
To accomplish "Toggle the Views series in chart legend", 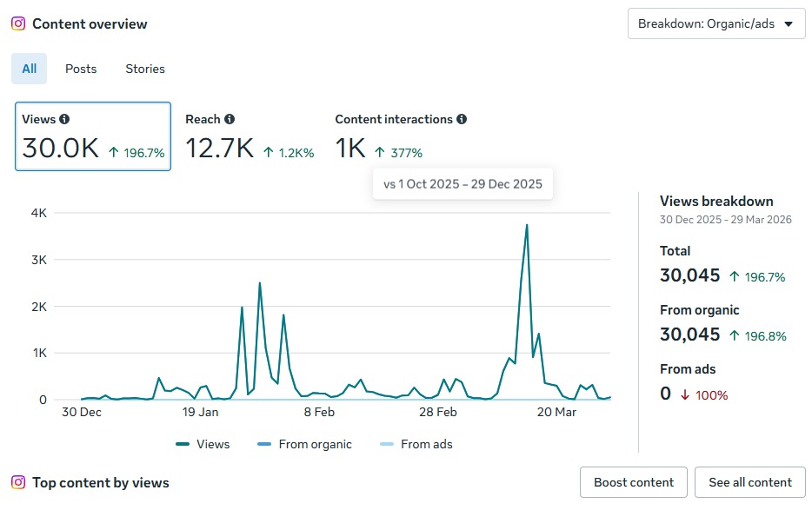I will (203, 444).
